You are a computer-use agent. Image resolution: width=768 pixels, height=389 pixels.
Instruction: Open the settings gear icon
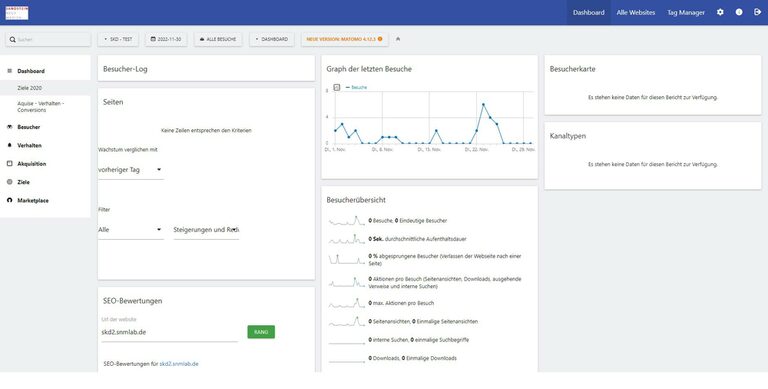(x=720, y=12)
